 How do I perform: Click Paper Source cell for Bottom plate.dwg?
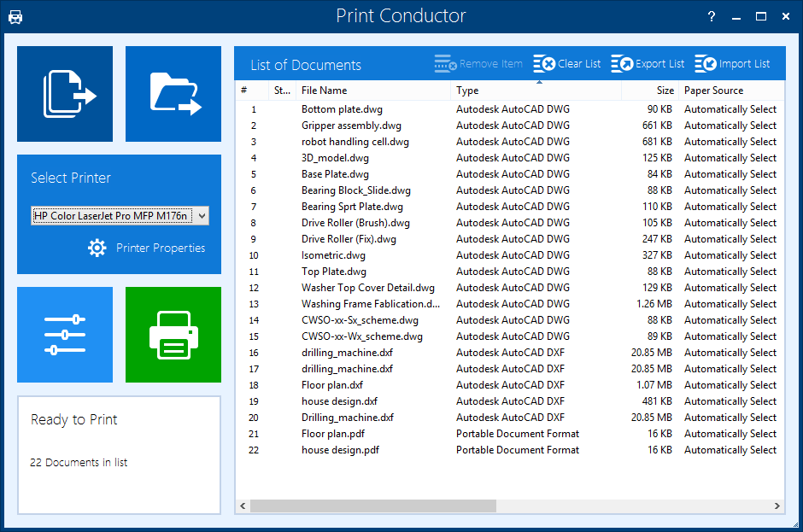pos(730,109)
